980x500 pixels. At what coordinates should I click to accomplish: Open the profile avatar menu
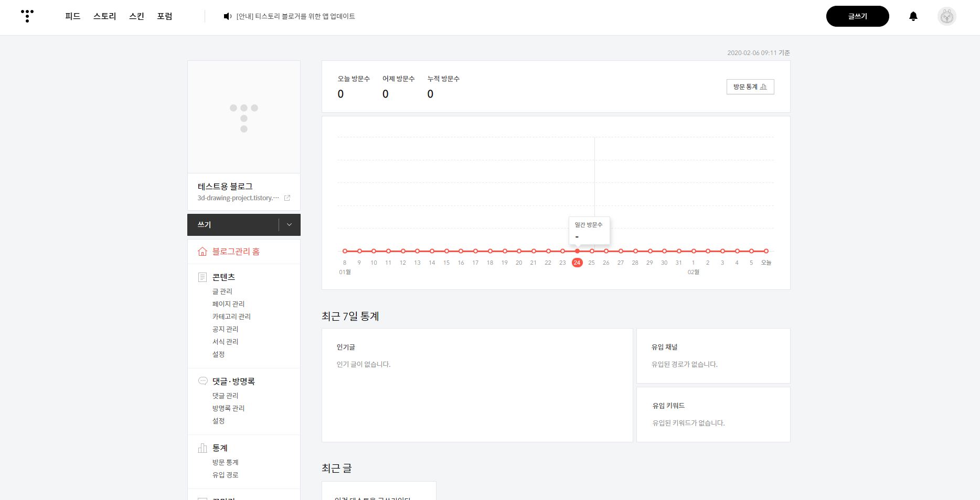click(946, 16)
